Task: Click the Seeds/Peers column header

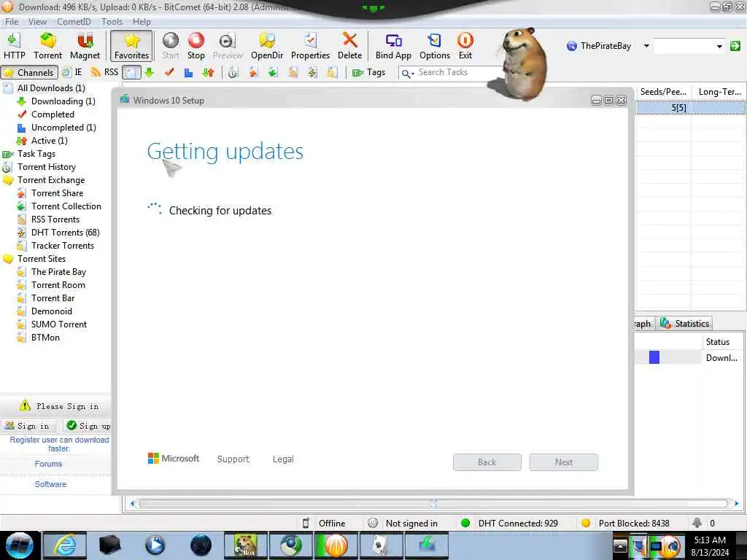Action: tap(662, 91)
